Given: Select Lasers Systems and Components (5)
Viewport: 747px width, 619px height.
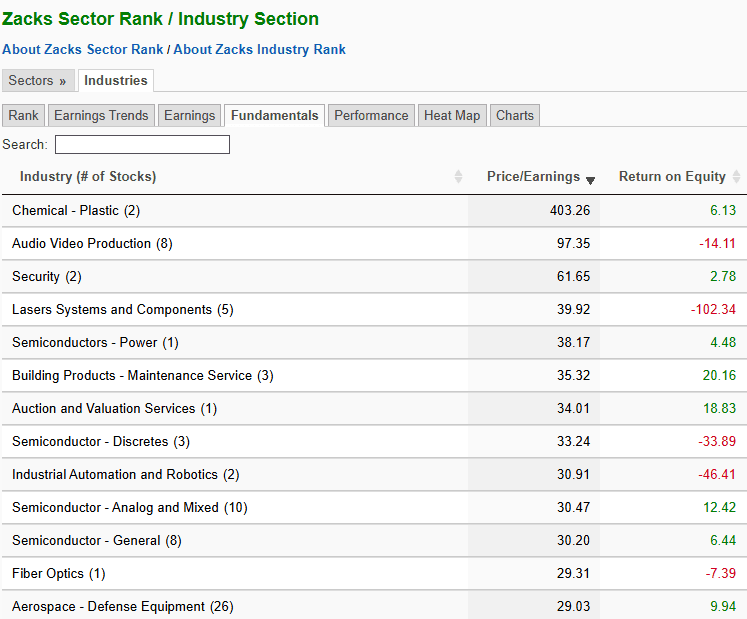Looking at the screenshot, I should (123, 309).
